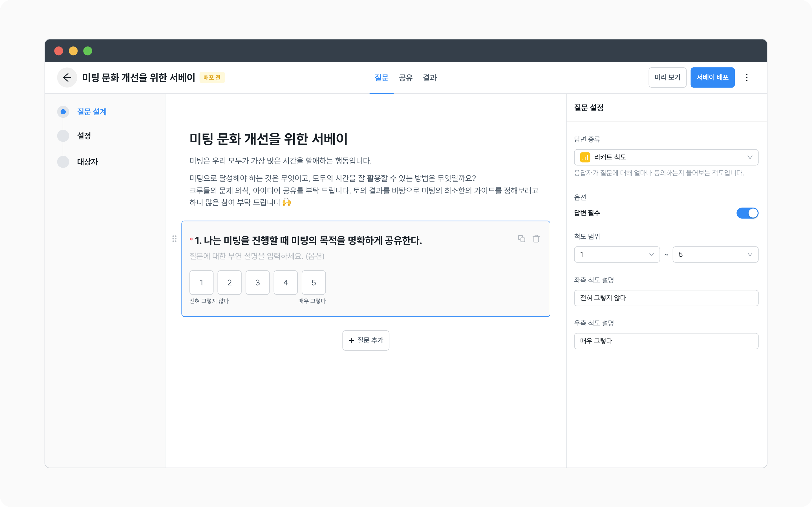Screen dimensions: 812x507
Task: Click the plus icon on 질문 추가
Action: 351,340
